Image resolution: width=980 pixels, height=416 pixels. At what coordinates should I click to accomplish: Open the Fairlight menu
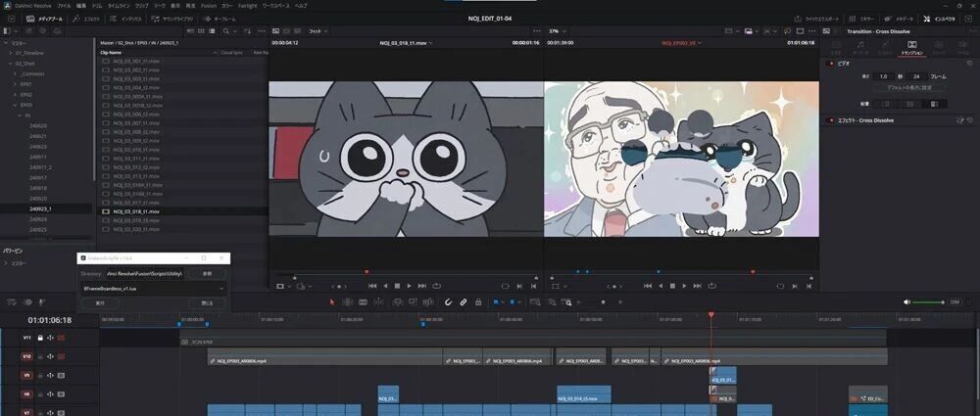tap(248, 6)
